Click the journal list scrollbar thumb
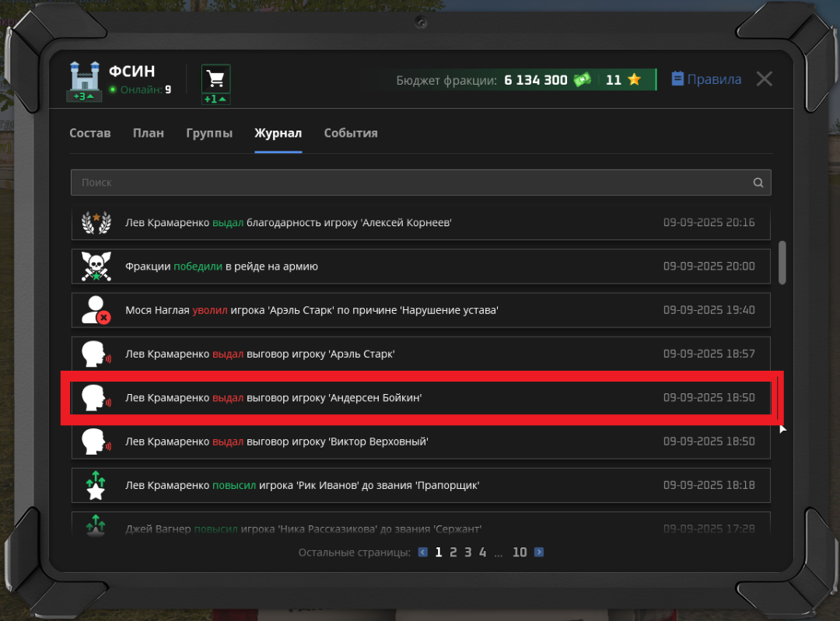 pos(782,263)
